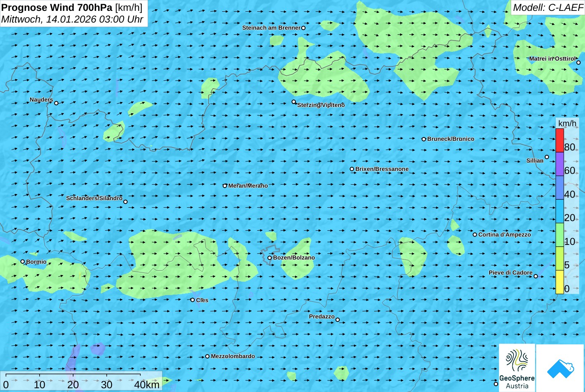Select the Bormio location marker dot

point(23,262)
